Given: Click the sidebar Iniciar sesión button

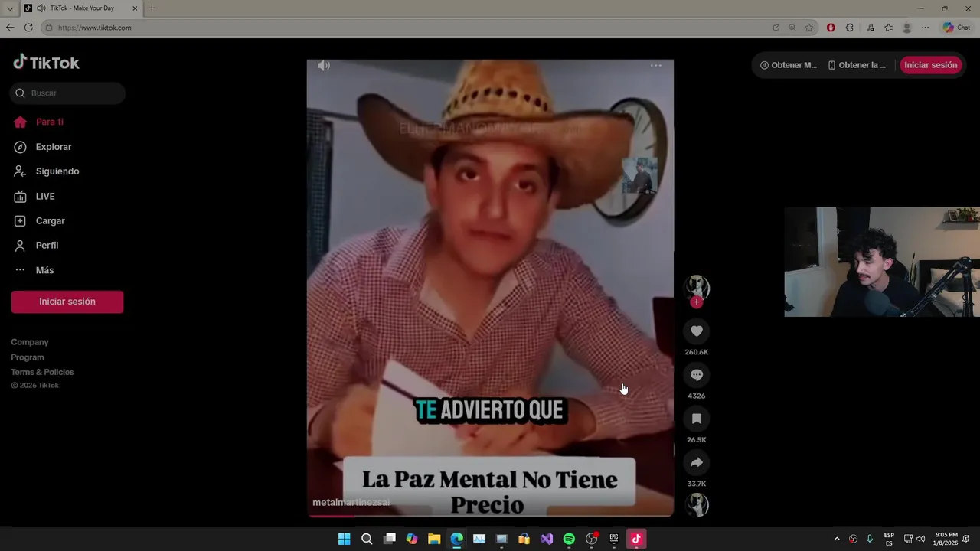Looking at the screenshot, I should click(67, 302).
